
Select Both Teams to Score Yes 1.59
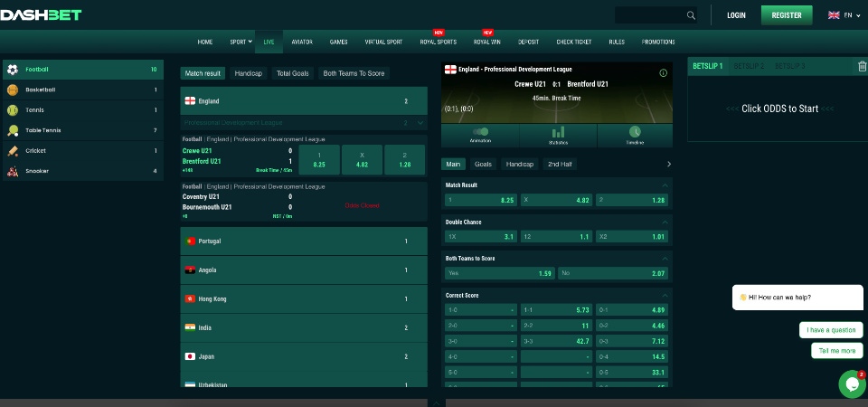500,273
